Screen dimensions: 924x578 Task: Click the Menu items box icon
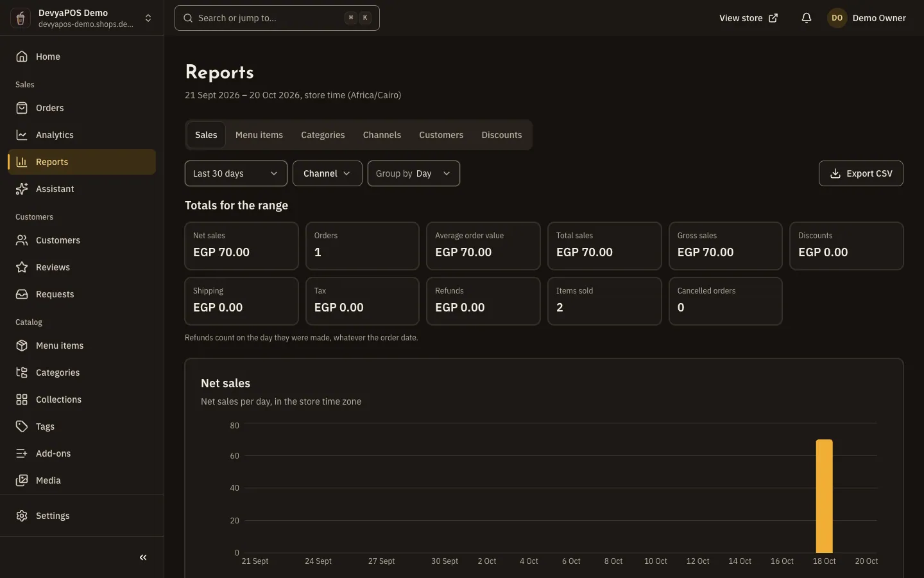pyautogui.click(x=22, y=346)
